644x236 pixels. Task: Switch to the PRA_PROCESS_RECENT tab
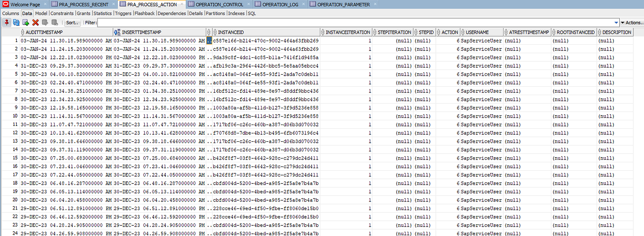[83, 5]
